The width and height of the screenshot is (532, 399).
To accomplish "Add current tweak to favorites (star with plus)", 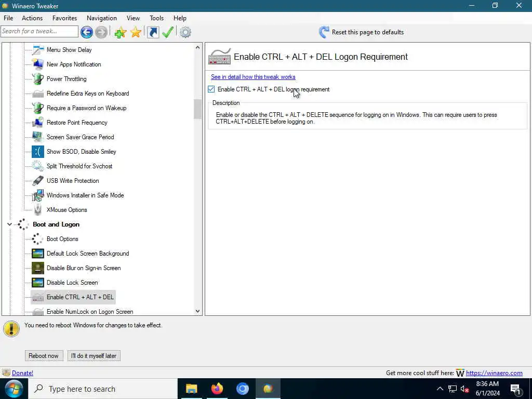I will [x=121, y=32].
